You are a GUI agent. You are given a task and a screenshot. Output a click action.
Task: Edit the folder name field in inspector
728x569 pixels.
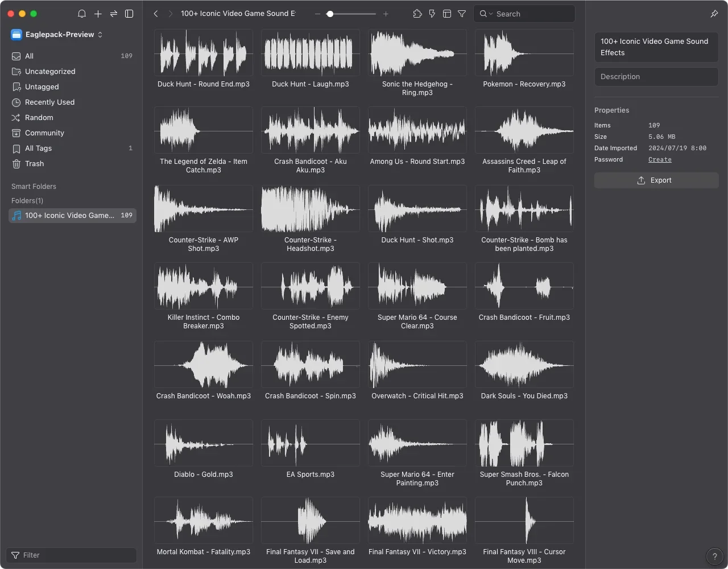point(656,47)
